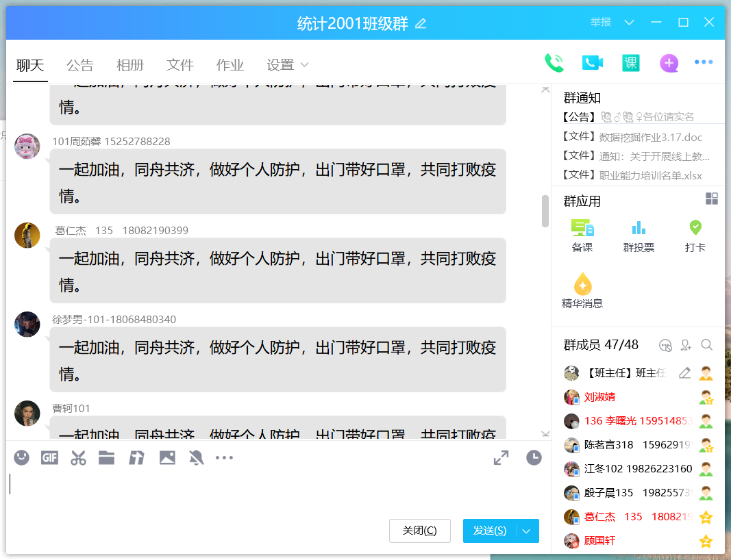Switch to the 公告 tab
The width and height of the screenshot is (731, 560).
80,65
